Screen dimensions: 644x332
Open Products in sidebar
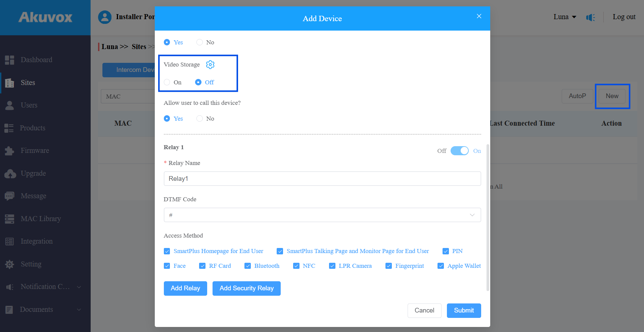[x=32, y=128]
